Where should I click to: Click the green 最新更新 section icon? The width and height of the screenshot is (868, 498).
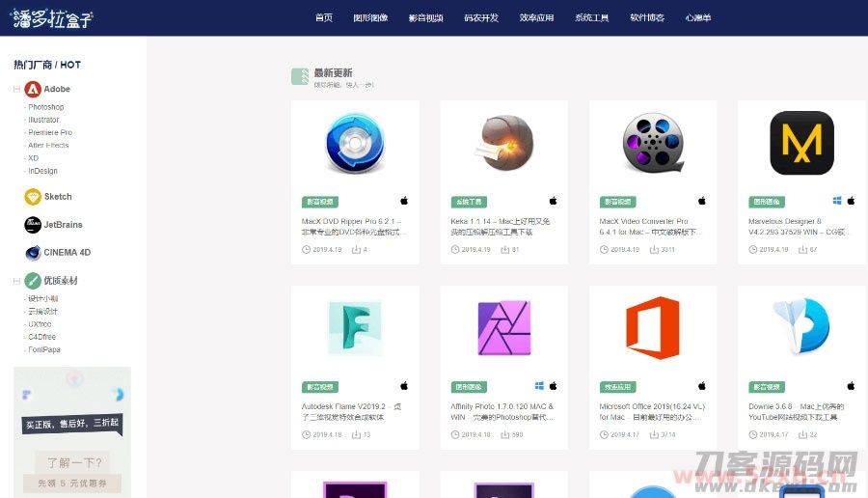point(300,76)
